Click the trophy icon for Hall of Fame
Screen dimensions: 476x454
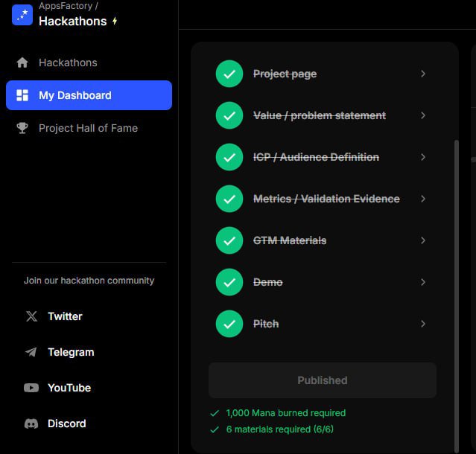pos(22,128)
